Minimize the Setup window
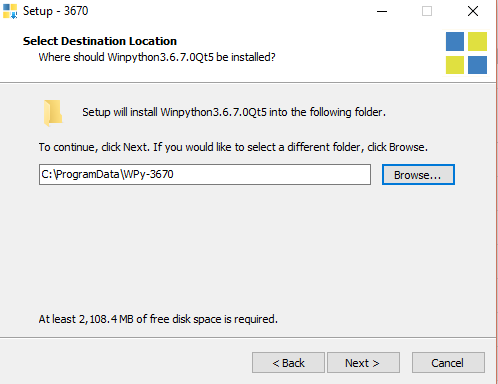The image size is (498, 384). pyautogui.click(x=382, y=11)
